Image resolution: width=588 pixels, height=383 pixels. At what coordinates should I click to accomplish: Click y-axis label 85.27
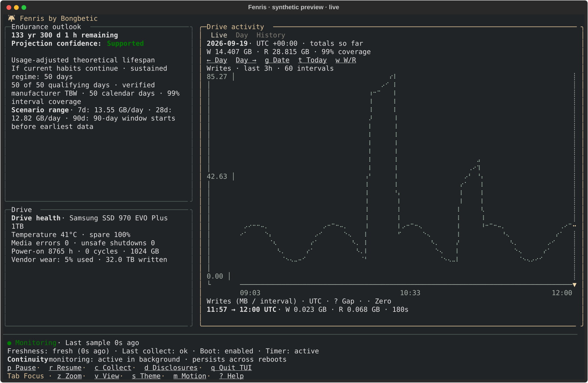click(x=217, y=77)
